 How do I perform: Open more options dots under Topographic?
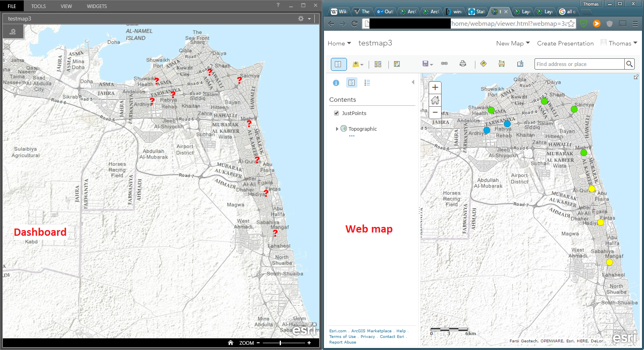pyautogui.click(x=352, y=136)
